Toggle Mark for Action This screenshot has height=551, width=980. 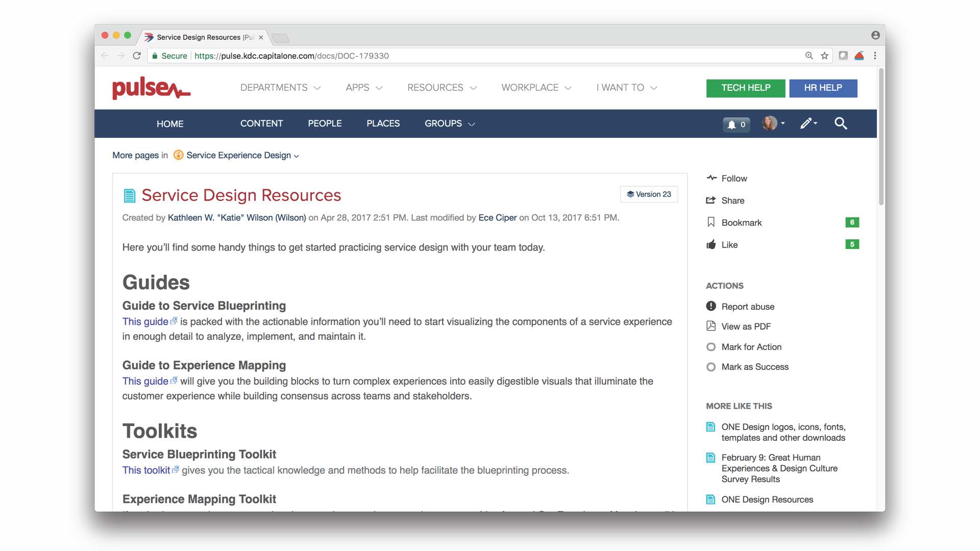click(710, 347)
